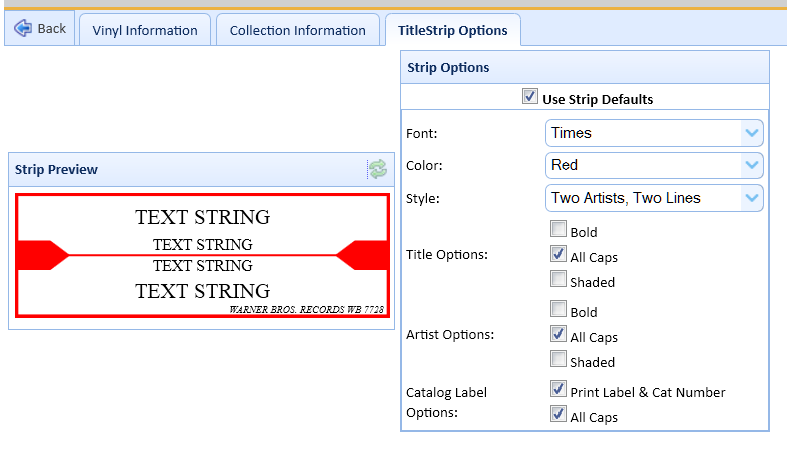
Task: Click the Strip Options panel header
Action: tap(585, 67)
